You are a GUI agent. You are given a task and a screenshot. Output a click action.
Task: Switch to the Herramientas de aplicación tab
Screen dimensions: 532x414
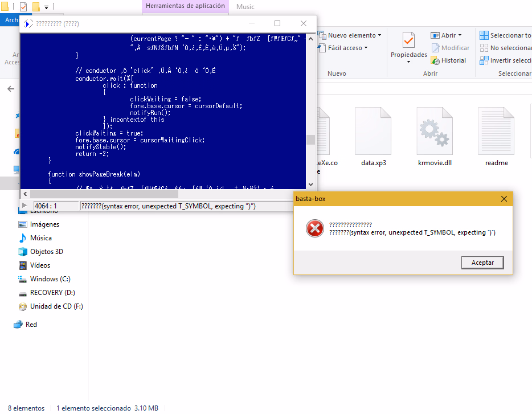click(185, 6)
